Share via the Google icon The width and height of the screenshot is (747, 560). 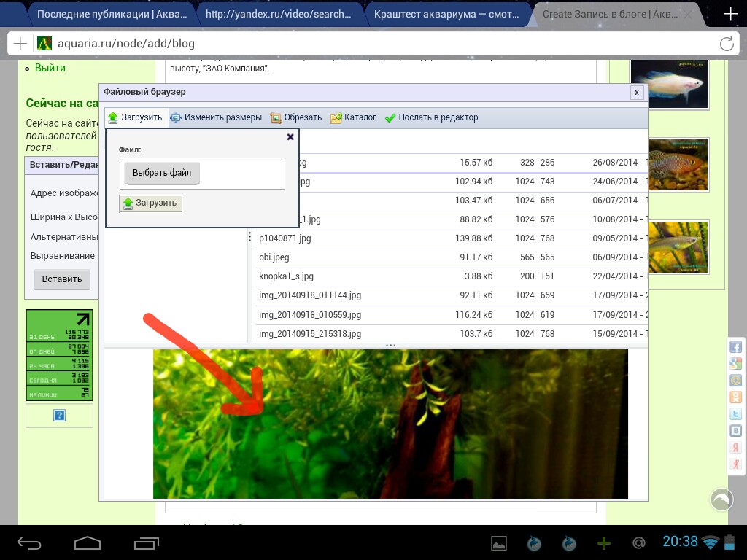coord(735,364)
